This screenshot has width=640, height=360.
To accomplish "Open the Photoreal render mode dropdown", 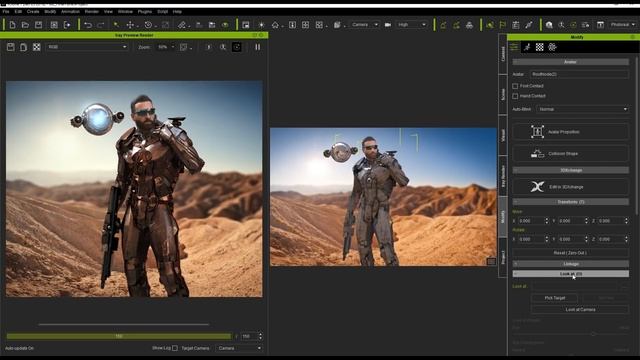I will point(623,25).
